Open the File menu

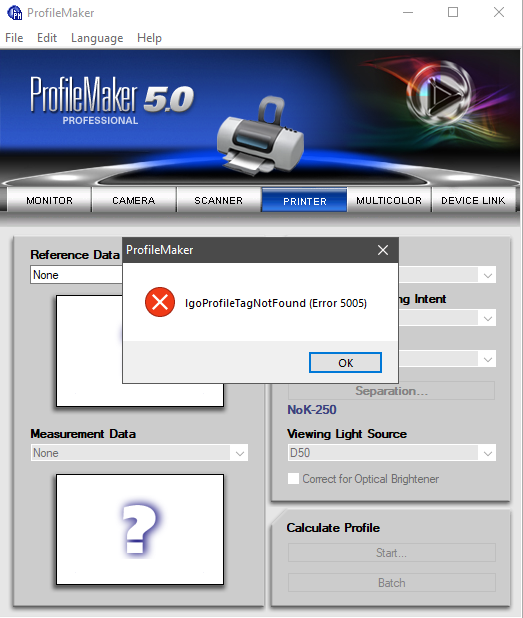pyautogui.click(x=14, y=38)
